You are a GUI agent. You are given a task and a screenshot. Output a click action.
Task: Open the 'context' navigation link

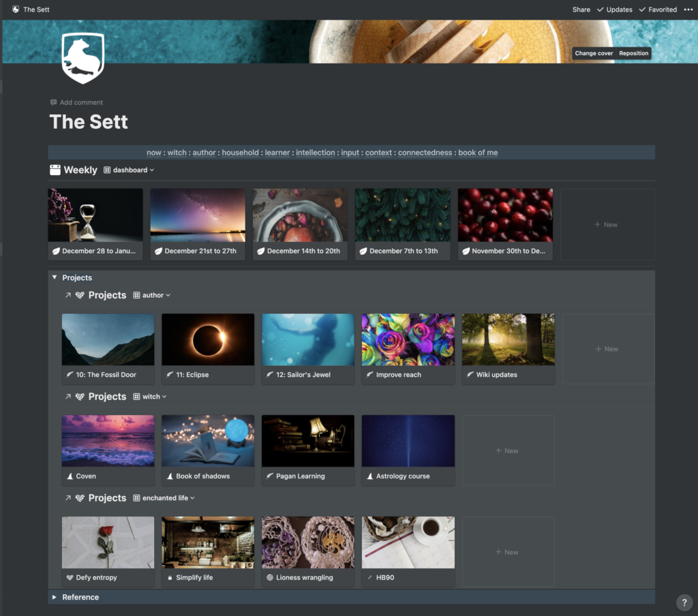pos(379,153)
